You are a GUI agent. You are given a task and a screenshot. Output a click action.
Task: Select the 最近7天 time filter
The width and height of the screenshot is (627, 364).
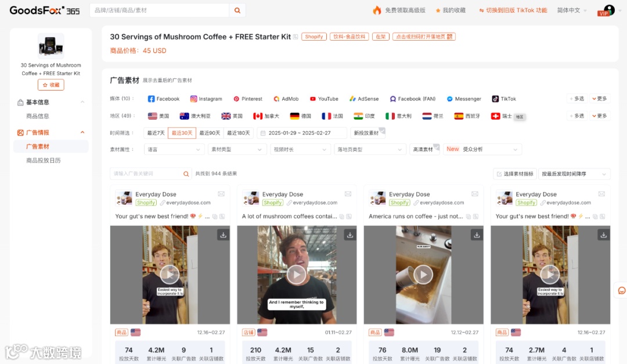156,133
